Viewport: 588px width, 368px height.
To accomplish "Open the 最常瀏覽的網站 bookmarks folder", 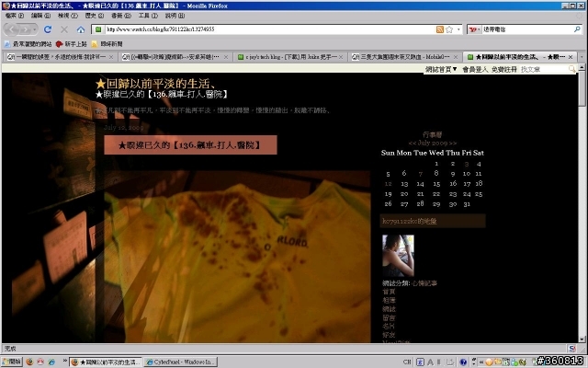I will pos(28,44).
